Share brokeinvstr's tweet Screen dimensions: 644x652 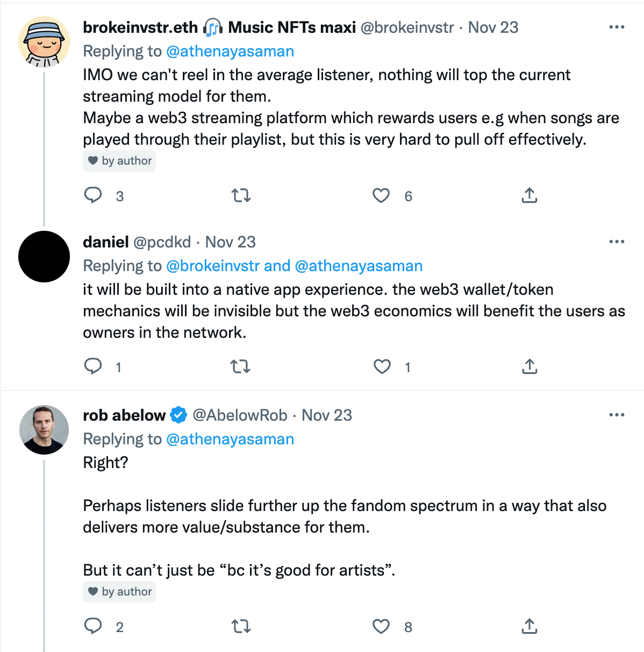coord(529,195)
